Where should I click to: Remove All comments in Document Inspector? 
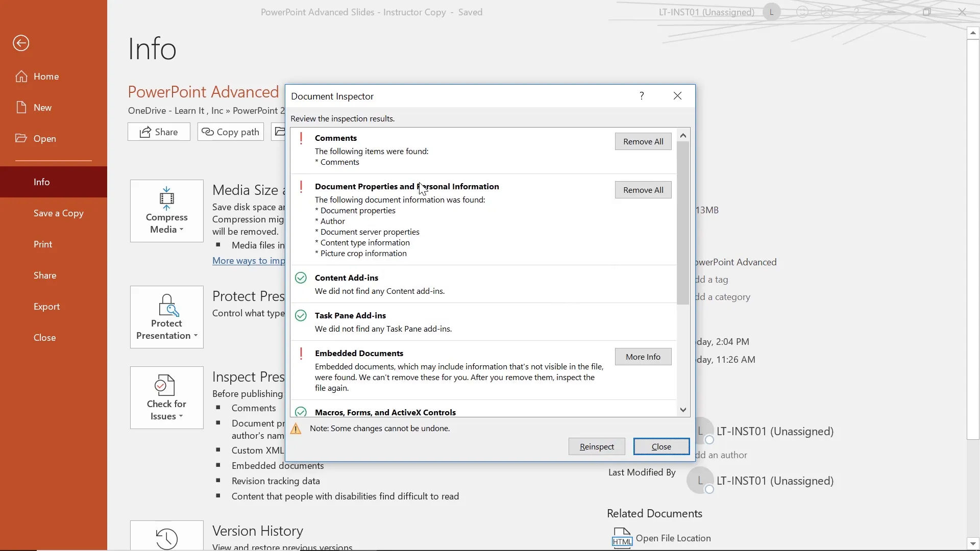coord(643,142)
